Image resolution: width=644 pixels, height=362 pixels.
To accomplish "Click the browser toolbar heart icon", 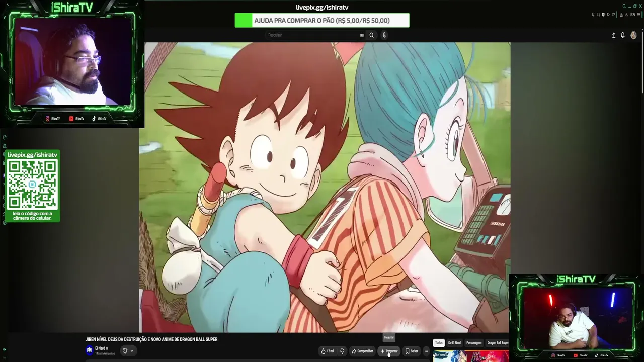I will pyautogui.click(x=613, y=15).
